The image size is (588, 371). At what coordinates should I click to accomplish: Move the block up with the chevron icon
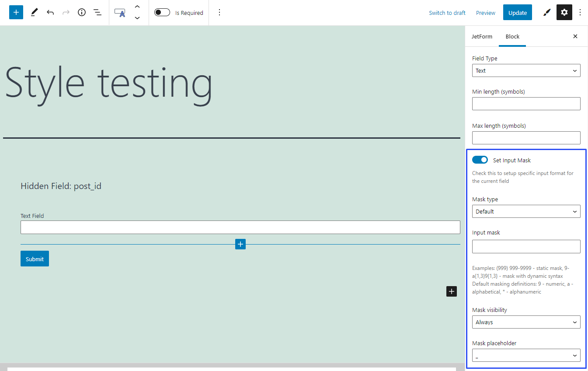coord(137,6)
